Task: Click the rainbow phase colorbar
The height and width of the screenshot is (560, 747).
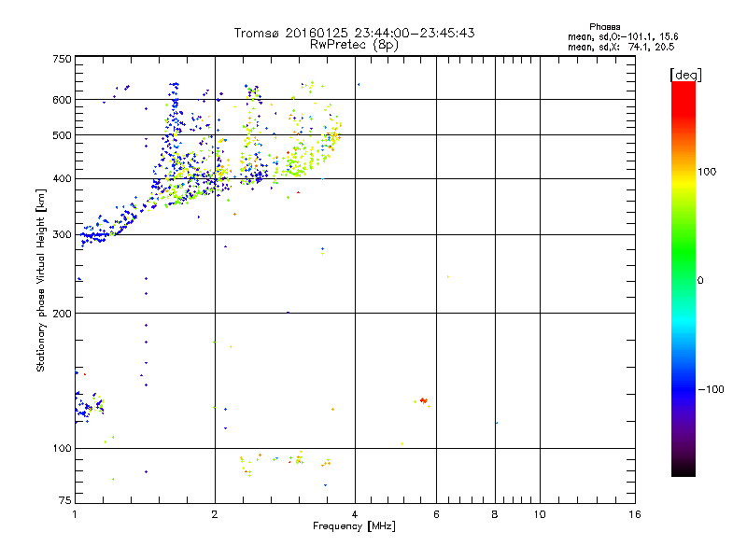Action: coord(684,278)
